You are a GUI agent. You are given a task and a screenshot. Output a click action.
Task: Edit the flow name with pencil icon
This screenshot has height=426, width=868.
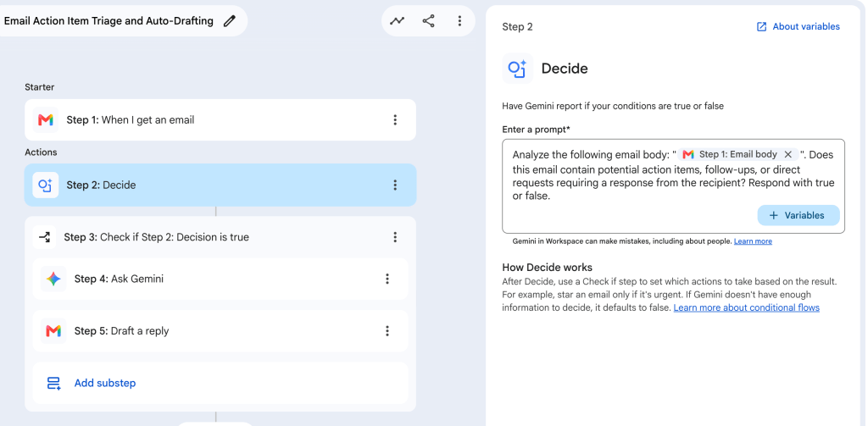coord(229,21)
